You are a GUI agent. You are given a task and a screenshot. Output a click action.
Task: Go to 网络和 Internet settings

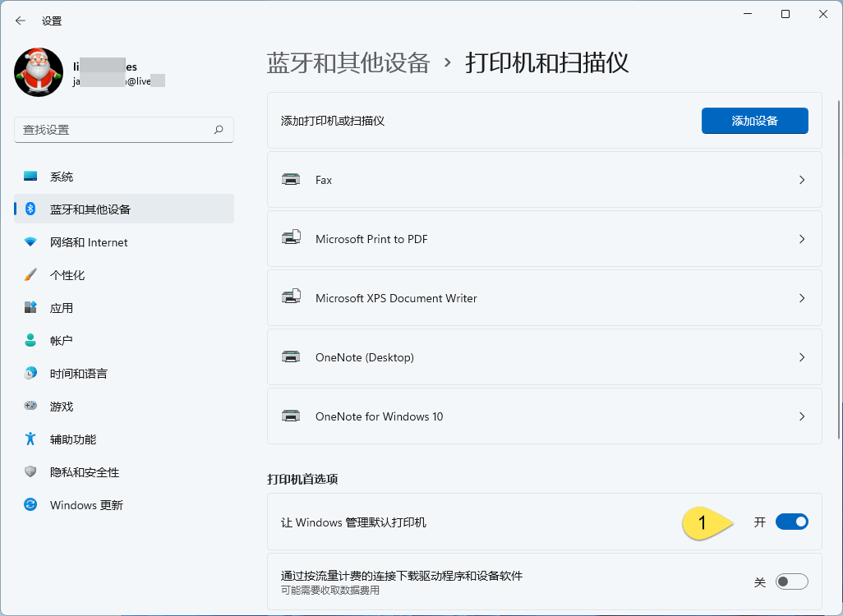pyautogui.click(x=123, y=242)
